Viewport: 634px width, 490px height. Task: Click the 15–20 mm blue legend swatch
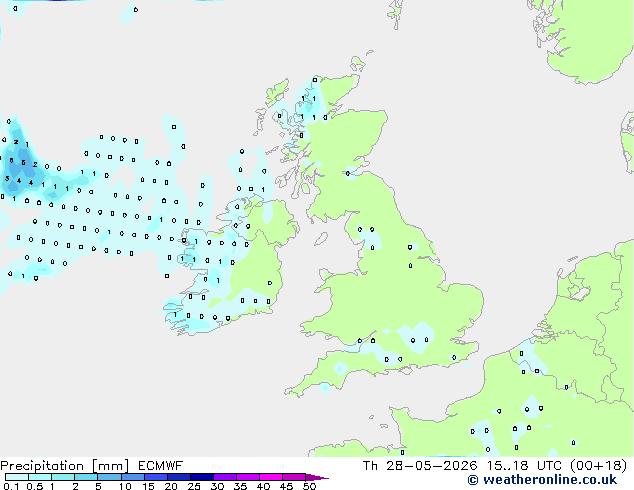point(156,477)
